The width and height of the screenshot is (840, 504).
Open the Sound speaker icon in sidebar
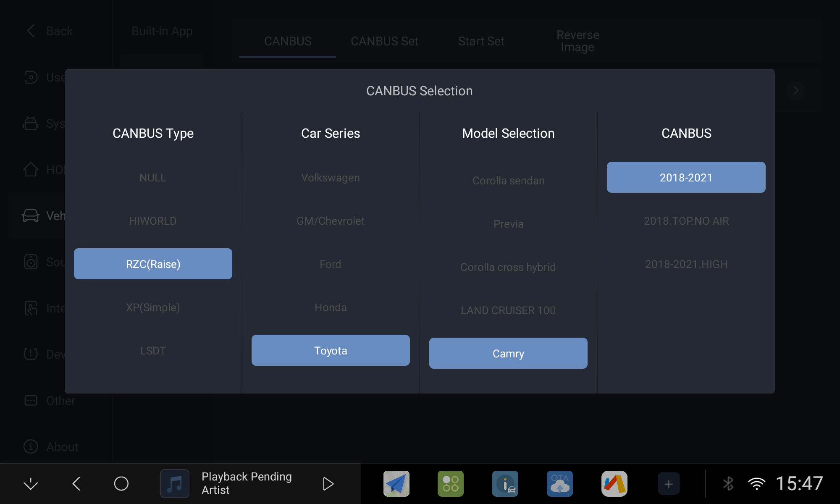(x=31, y=262)
